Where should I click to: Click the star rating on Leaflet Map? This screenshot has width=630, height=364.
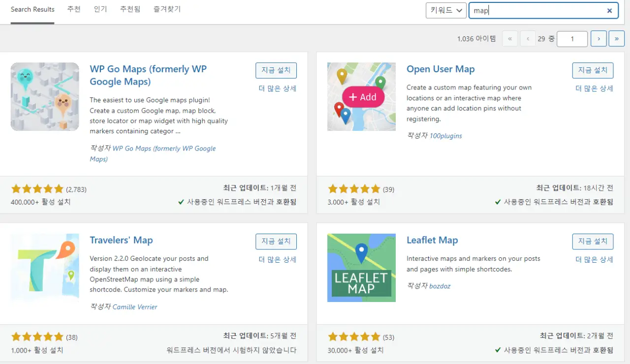click(x=354, y=336)
